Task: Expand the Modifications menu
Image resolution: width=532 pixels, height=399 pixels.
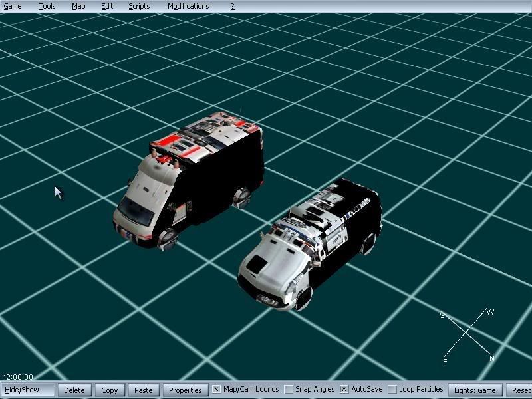Action: (x=188, y=6)
